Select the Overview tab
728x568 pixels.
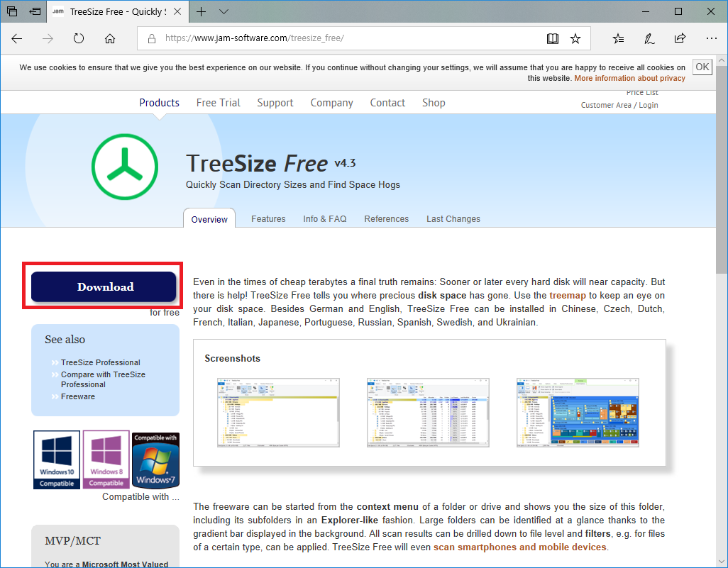point(209,219)
